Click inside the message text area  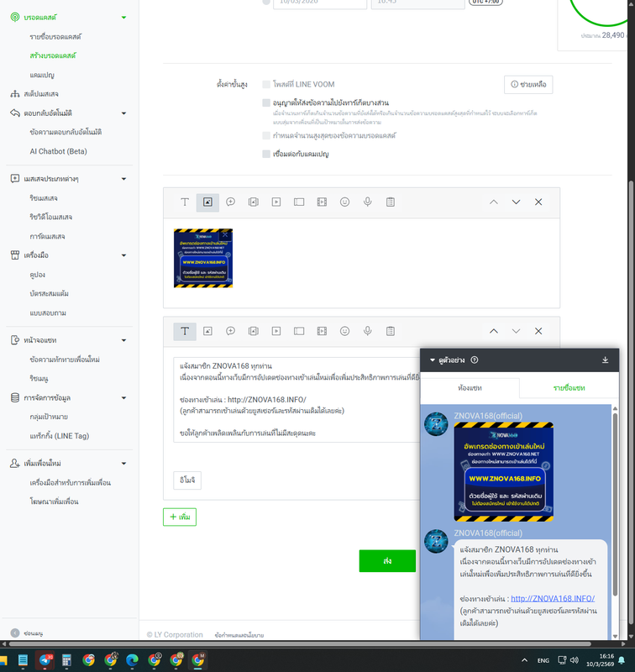coord(297,400)
